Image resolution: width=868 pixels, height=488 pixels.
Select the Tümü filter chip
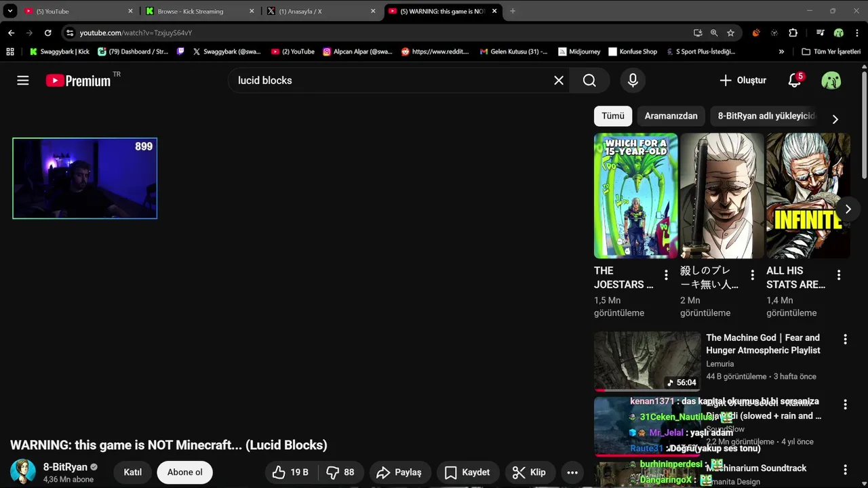pos(613,116)
